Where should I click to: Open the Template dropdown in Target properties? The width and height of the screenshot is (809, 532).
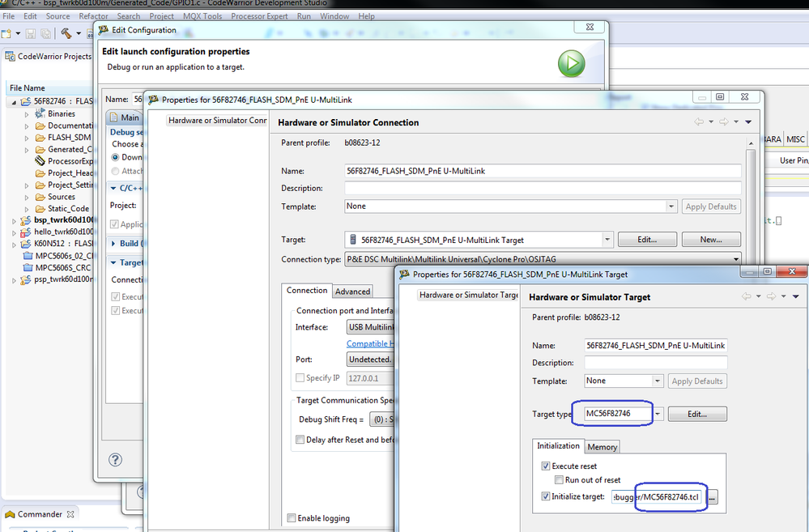657,381
